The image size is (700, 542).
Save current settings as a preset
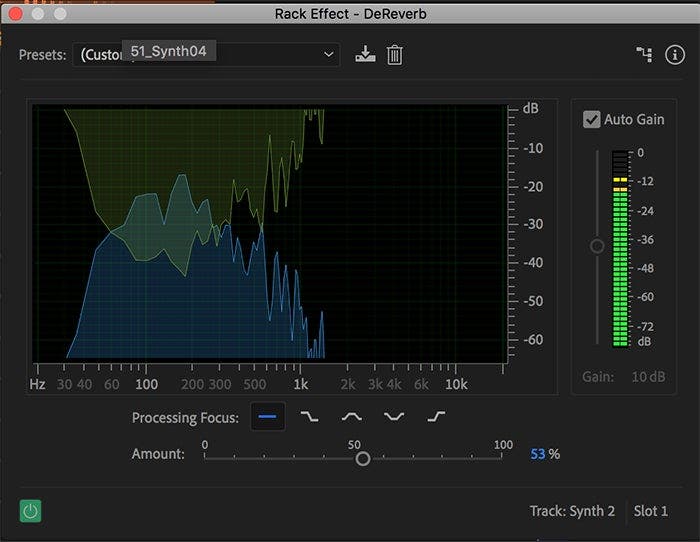click(365, 55)
